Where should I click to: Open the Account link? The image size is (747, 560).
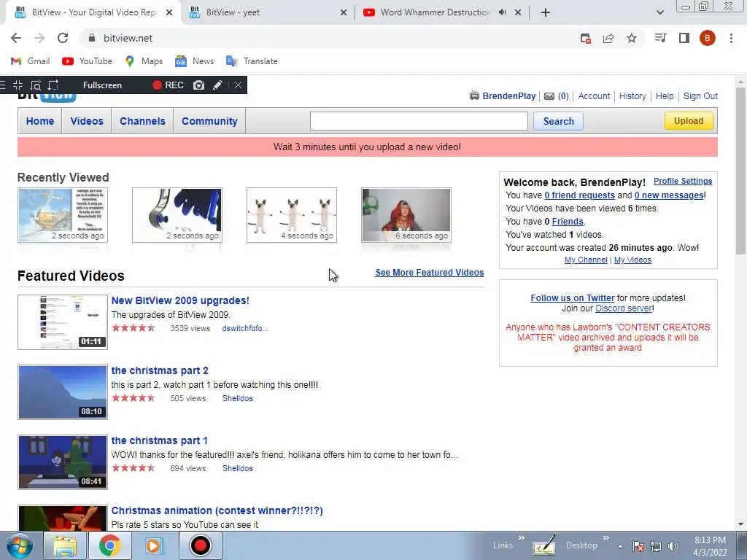click(x=594, y=96)
